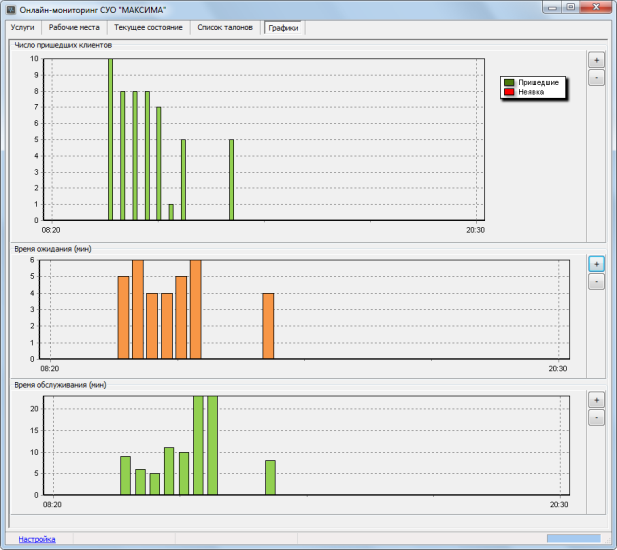617x550 pixels.
Task: Zoom out the service time chart
Action: point(596,417)
